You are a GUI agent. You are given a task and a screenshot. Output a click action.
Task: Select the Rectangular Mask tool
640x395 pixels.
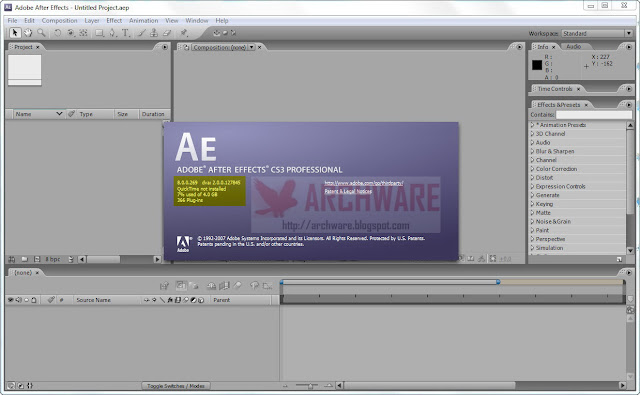pos(99,33)
